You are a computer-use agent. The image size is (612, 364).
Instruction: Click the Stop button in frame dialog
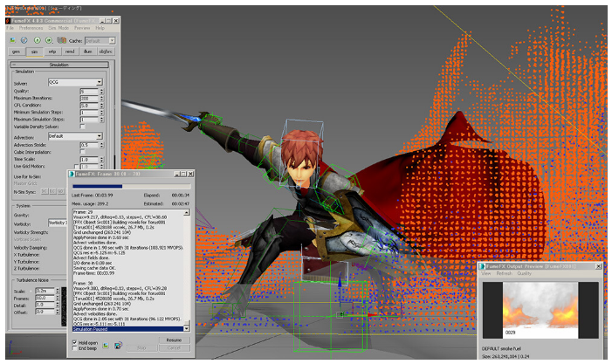tap(141, 347)
